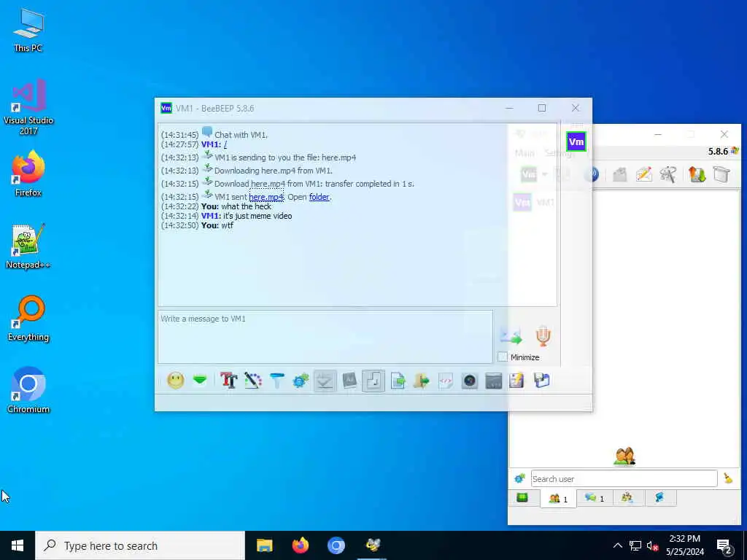Click the VM1 avatar beside the chat
This screenshot has width=747, height=560.
(576, 141)
